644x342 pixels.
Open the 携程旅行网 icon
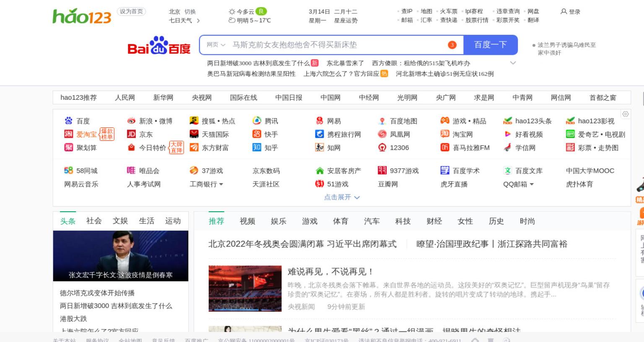click(x=319, y=134)
